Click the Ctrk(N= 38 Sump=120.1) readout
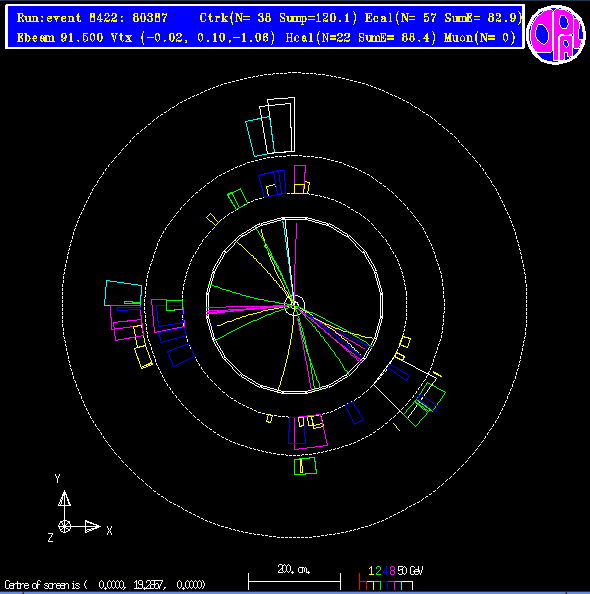 point(279,18)
